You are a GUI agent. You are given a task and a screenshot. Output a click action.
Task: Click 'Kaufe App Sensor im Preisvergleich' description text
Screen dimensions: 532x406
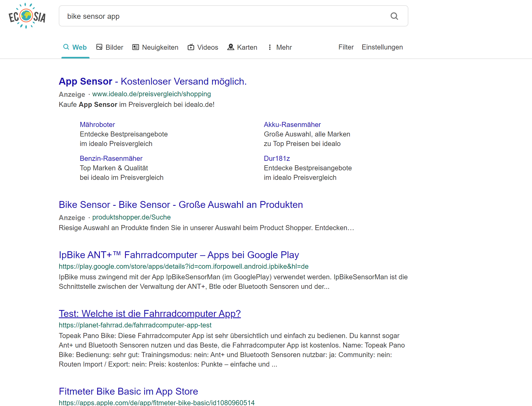pos(136,104)
